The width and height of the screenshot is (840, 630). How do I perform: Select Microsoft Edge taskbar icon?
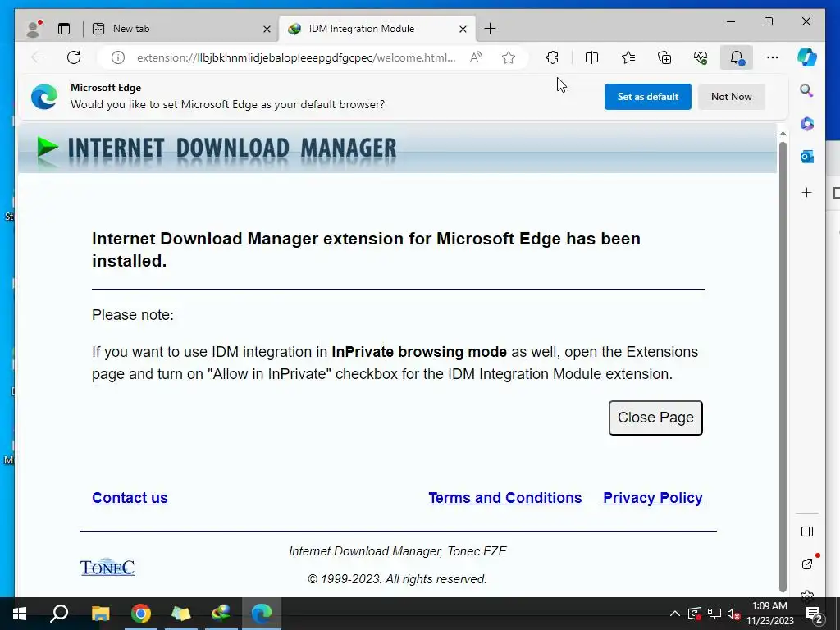click(262, 614)
